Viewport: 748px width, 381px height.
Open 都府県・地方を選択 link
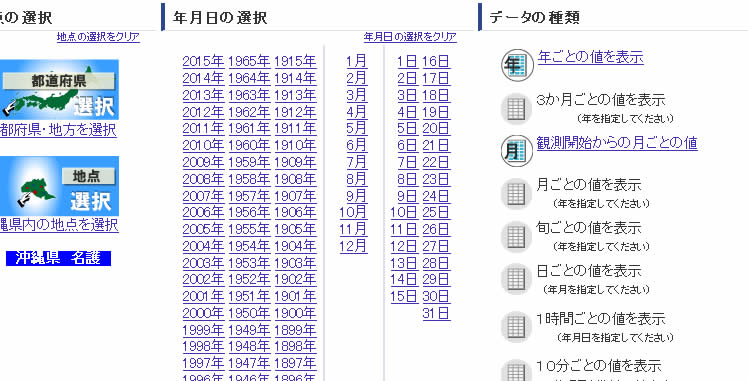tap(58, 130)
